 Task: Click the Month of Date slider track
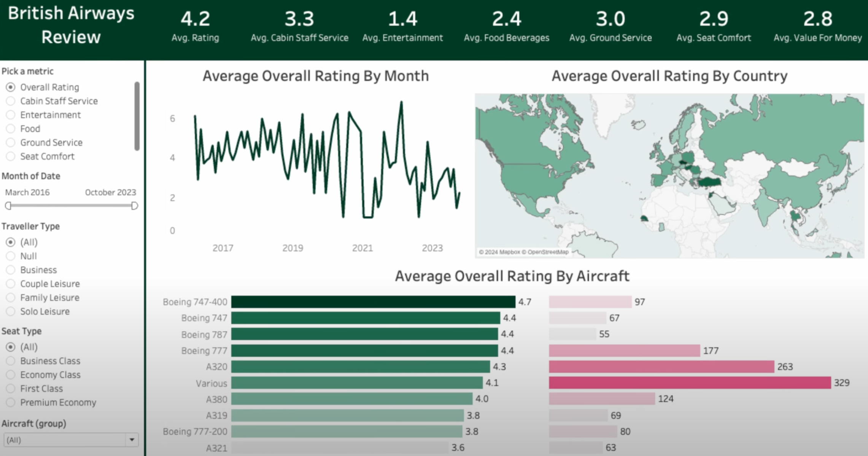coord(71,206)
